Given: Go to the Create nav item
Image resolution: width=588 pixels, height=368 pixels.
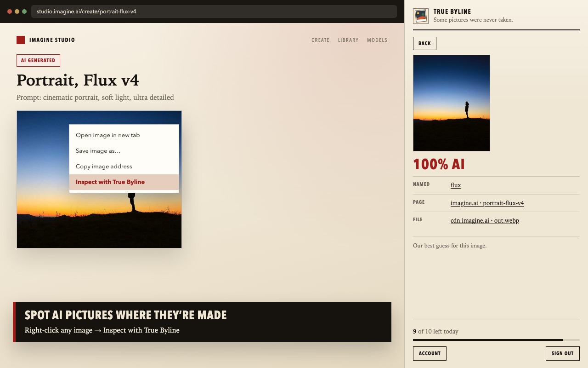Looking at the screenshot, I should click(320, 40).
